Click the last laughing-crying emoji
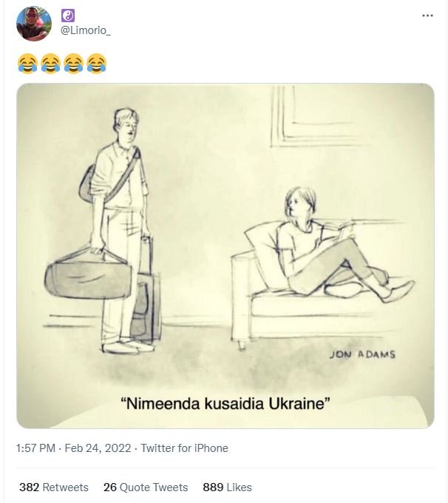 coord(97,63)
